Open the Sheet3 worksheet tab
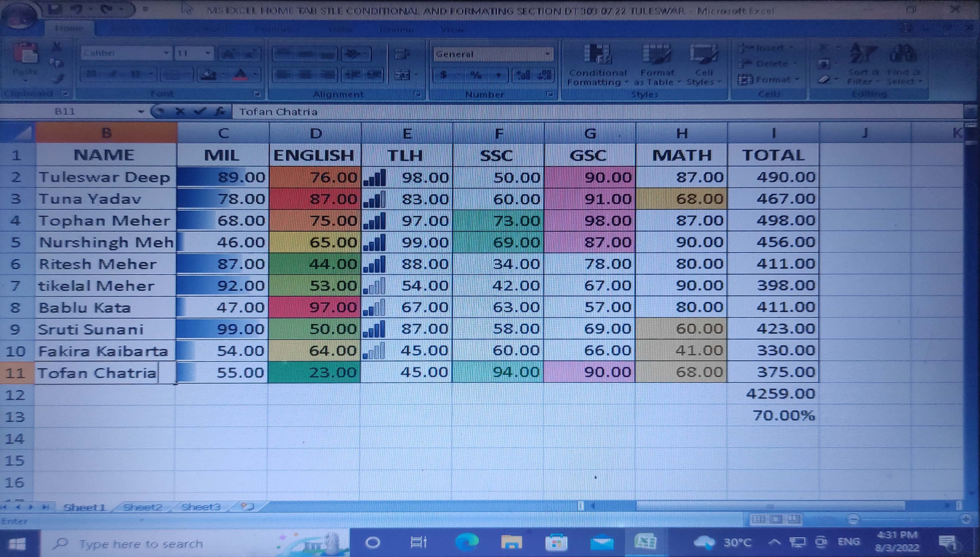This screenshot has width=980, height=557. (201, 507)
